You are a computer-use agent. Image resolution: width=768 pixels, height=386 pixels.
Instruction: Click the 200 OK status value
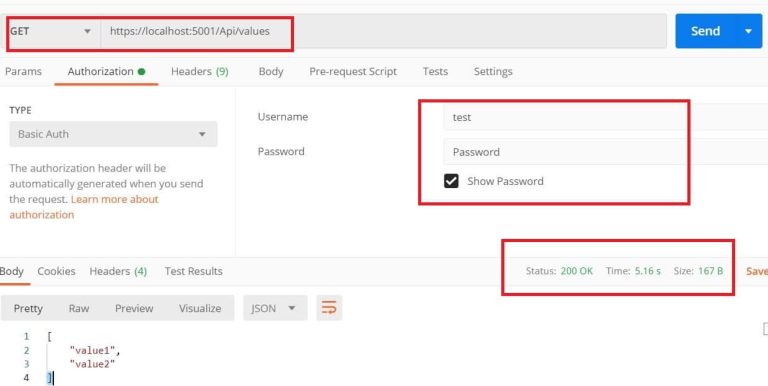pos(576,271)
